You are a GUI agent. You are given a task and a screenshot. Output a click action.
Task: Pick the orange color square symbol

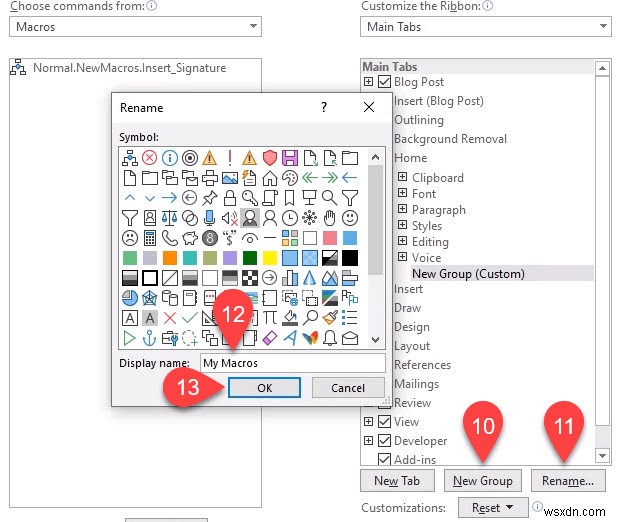(x=170, y=258)
